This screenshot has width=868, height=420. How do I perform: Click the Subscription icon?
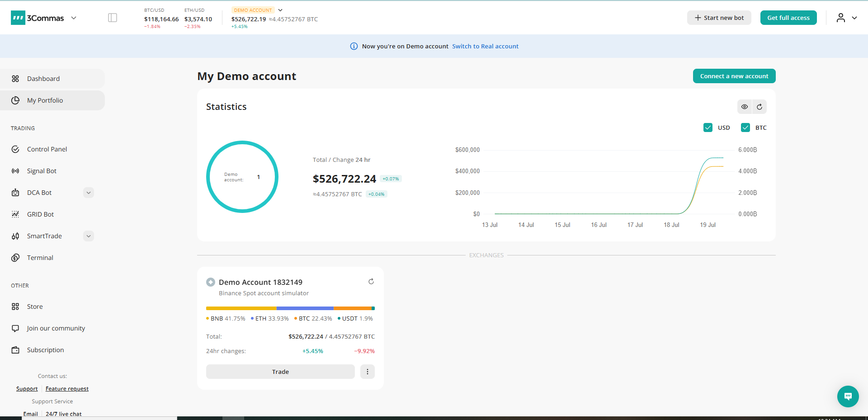pos(15,350)
